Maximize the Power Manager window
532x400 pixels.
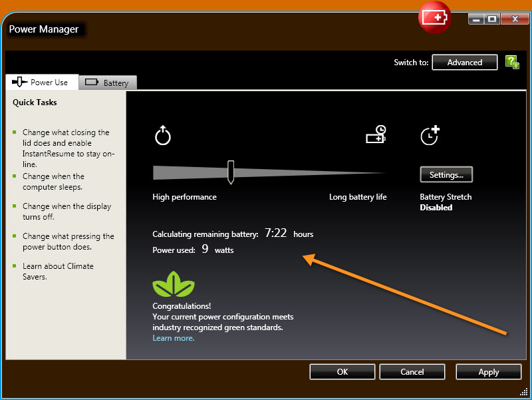[491, 19]
